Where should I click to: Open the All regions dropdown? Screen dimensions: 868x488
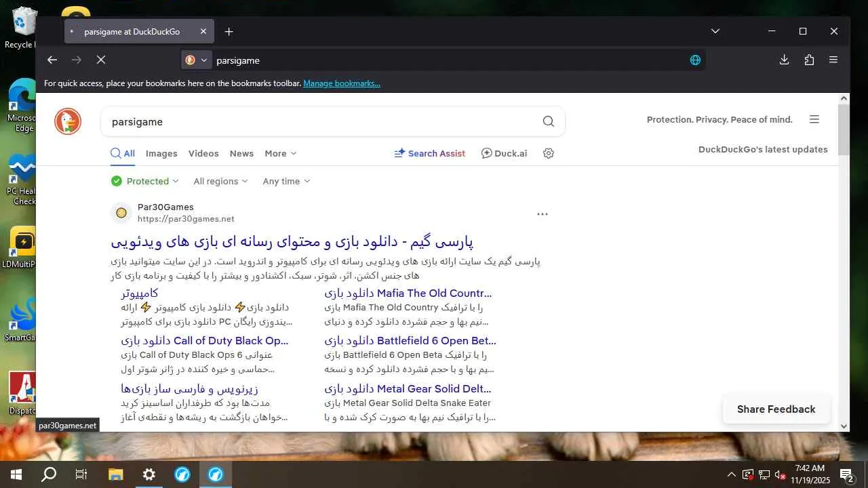click(x=221, y=181)
